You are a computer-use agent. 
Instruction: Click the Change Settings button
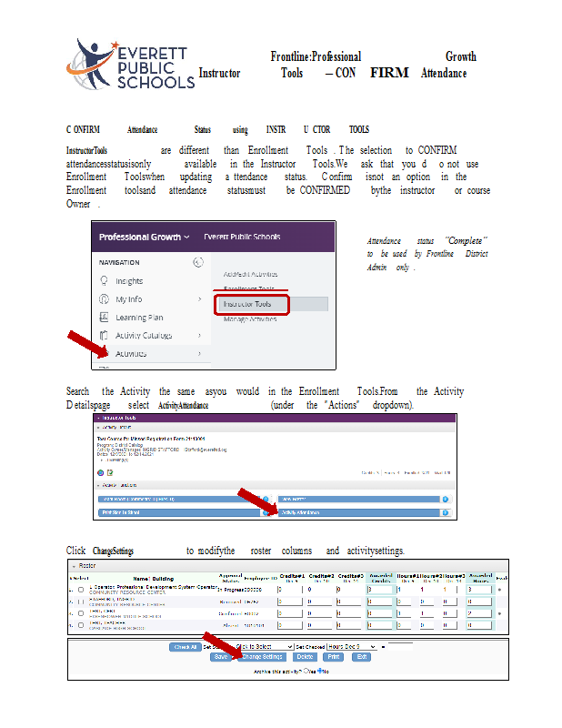click(262, 656)
